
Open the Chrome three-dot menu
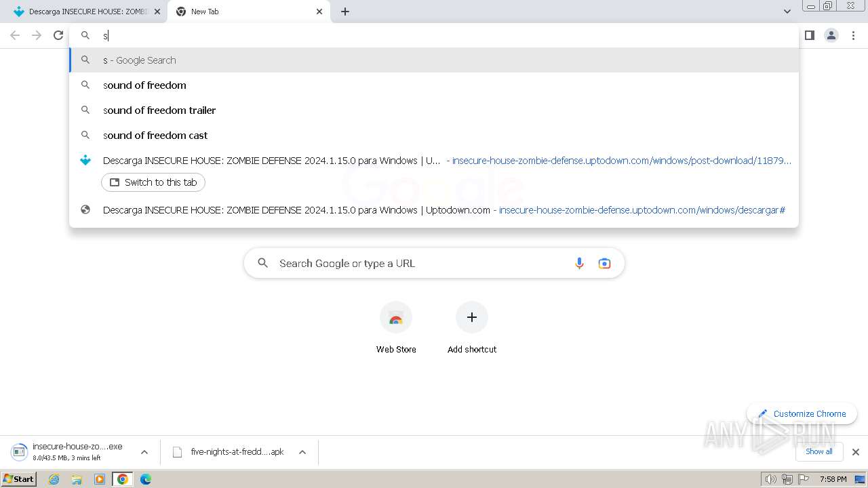coord(854,35)
